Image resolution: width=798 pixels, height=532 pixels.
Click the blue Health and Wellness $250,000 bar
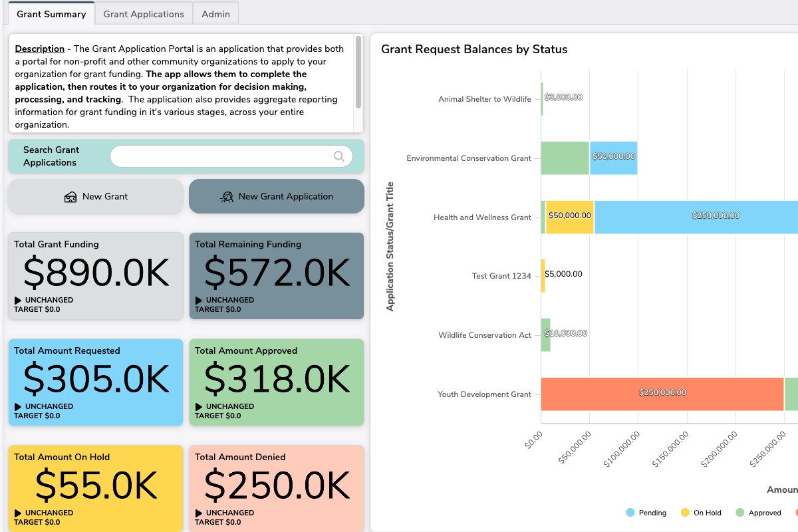695,216
